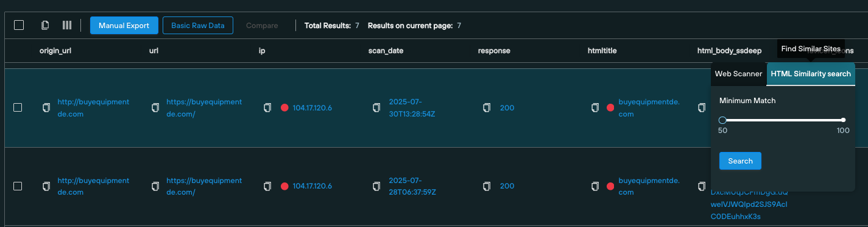This screenshot has height=227, width=868.
Task: Open the column chooser icon in the toolbar
Action: 67,25
